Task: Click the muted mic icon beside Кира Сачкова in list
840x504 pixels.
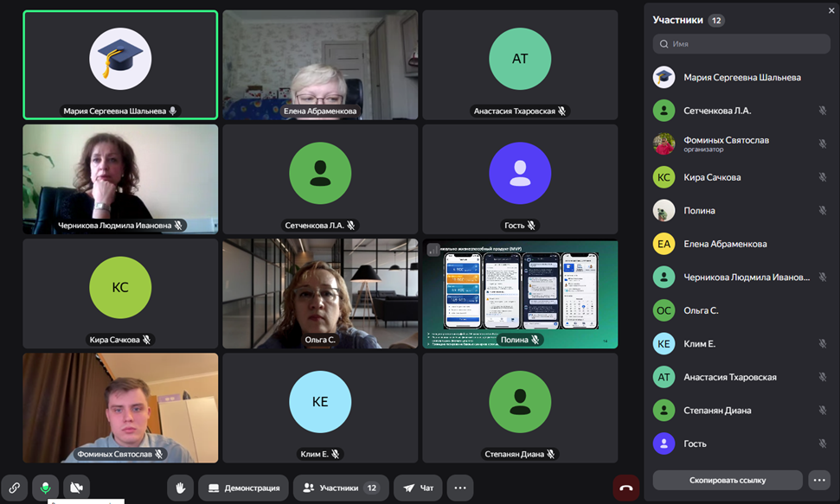Action: pyautogui.click(x=822, y=177)
